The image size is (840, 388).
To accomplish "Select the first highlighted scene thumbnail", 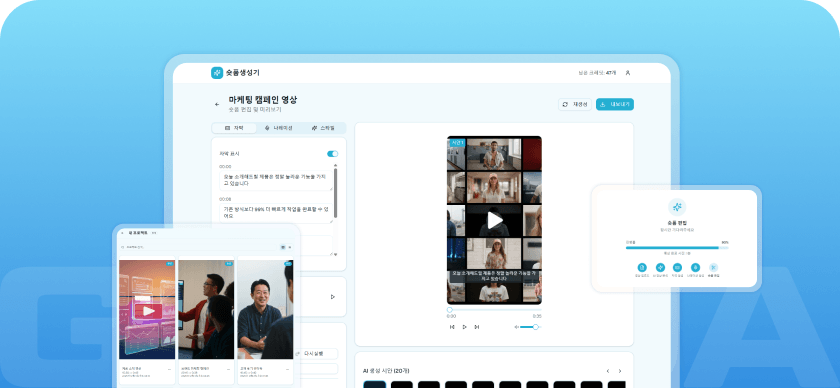I will pos(374,384).
